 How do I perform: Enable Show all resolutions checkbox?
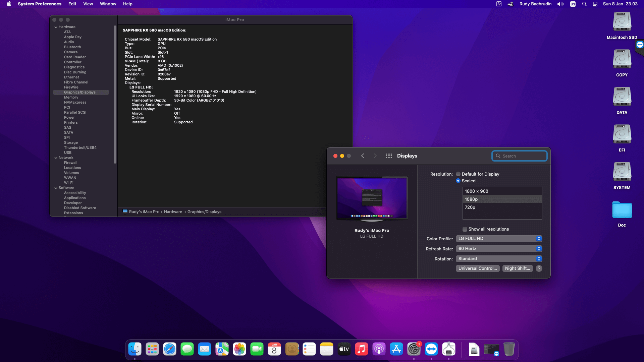pos(465,229)
